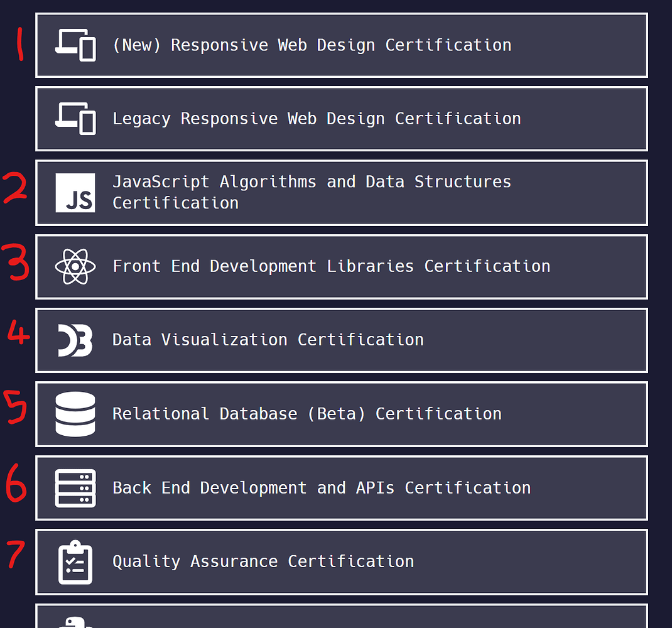
Task: Select the server stack icon
Action: pyautogui.click(x=75, y=488)
